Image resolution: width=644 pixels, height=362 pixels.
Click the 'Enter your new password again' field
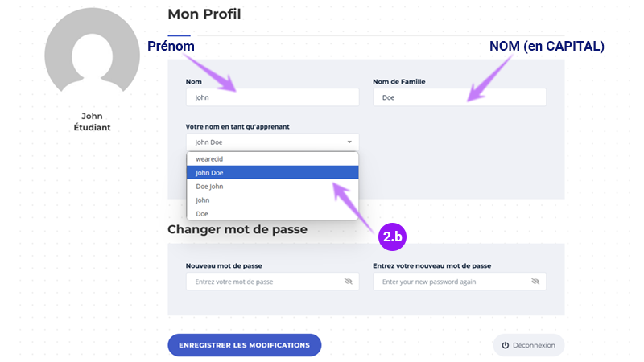(460, 281)
